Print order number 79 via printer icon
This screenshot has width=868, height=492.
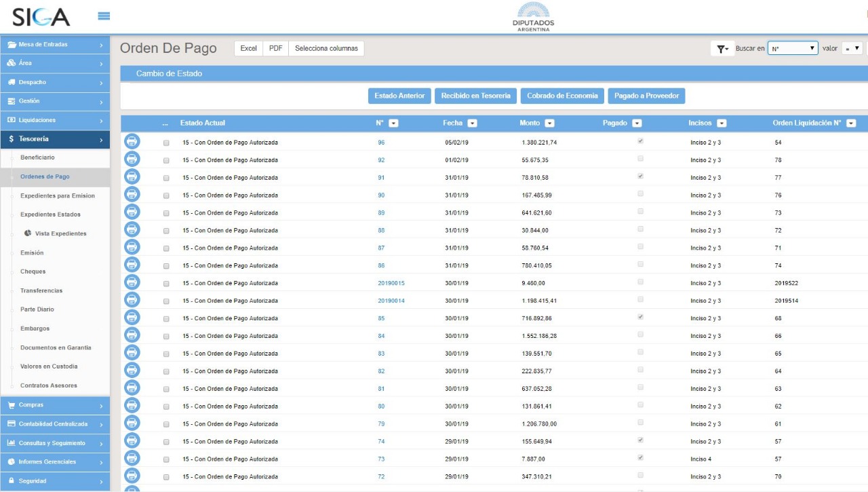132,423
